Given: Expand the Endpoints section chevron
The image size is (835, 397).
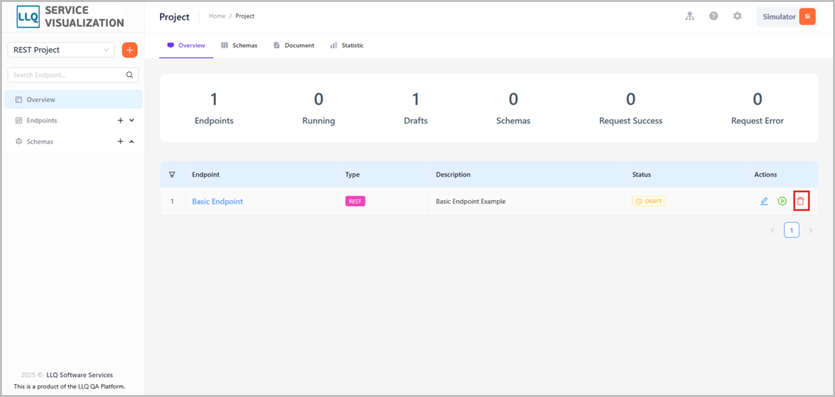Looking at the screenshot, I should (132, 120).
